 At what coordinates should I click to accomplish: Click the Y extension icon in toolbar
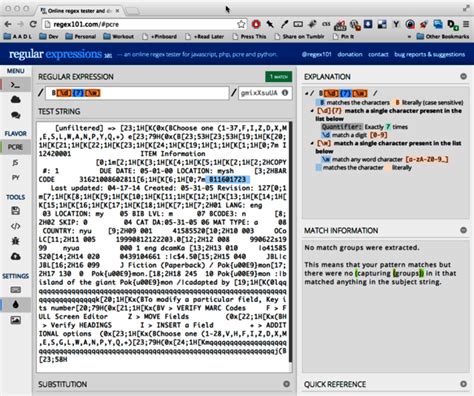(396, 24)
